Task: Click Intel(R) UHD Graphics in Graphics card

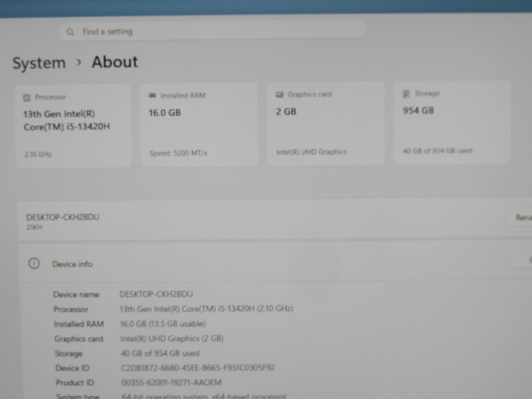Action: (x=311, y=152)
